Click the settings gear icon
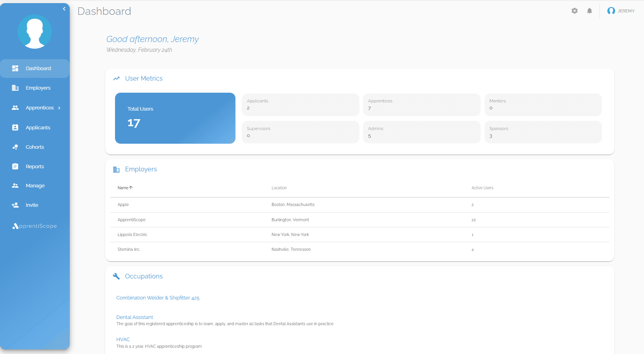Screen dimensions: 644x354 (x=574, y=11)
